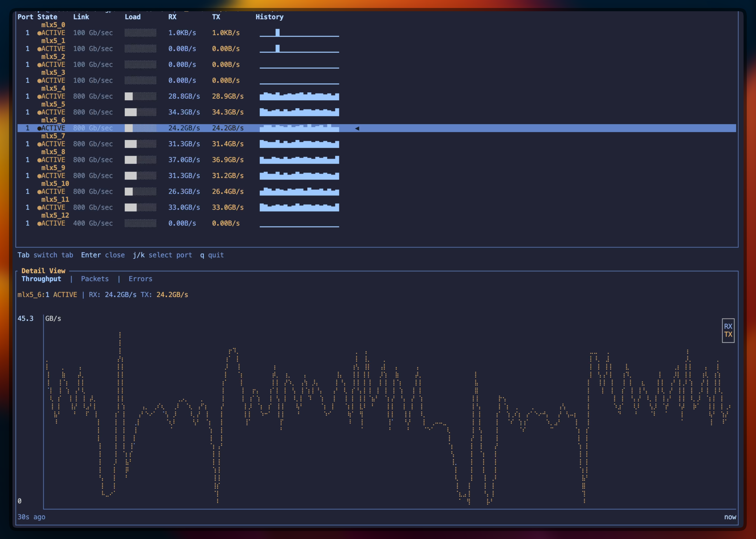The image size is (756, 539).
Task: Click the mlx5_9 device name
Action: pos(53,168)
